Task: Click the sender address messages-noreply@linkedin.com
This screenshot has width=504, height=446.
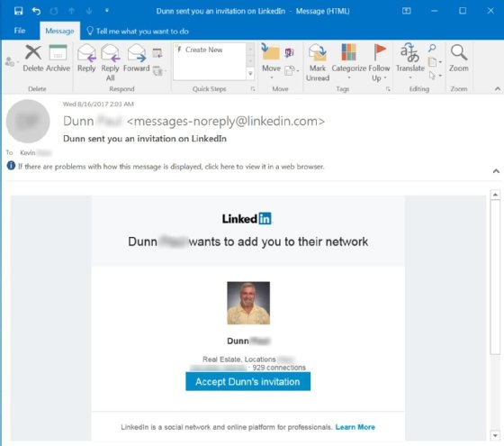Action: [x=226, y=121]
